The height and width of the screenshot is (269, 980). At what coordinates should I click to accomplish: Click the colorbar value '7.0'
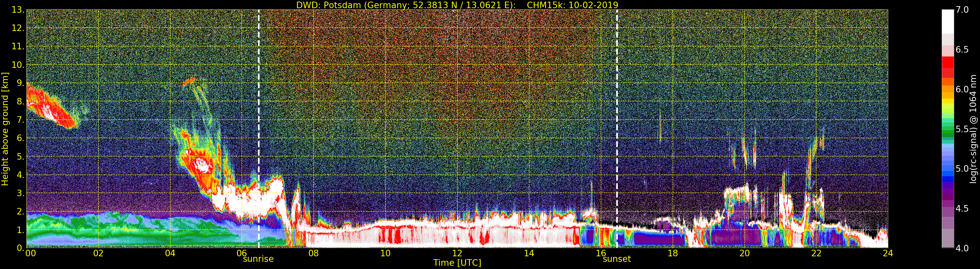click(962, 10)
